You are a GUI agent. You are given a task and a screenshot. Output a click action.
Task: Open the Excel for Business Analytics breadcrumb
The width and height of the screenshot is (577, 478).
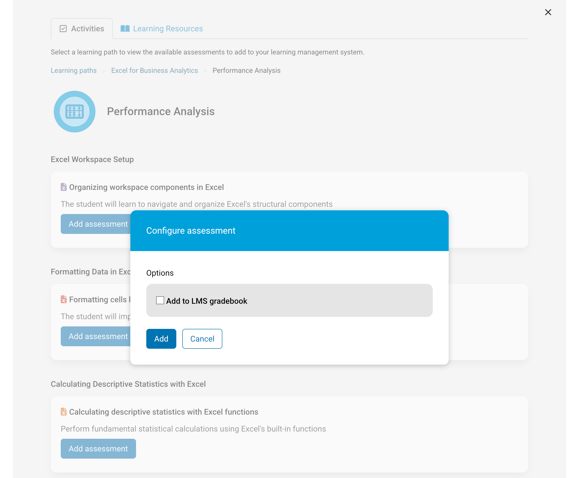(x=155, y=70)
